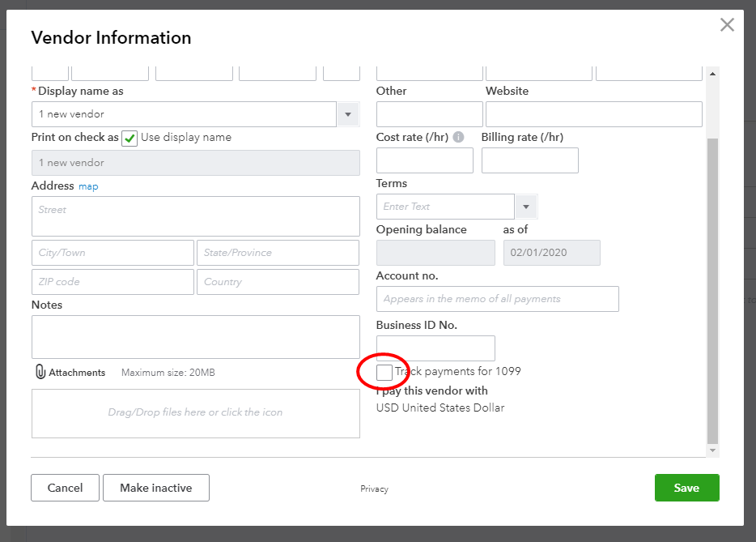Viewport: 756px width, 542px height.
Task: Close the Vendor Information dialog
Action: [727, 25]
